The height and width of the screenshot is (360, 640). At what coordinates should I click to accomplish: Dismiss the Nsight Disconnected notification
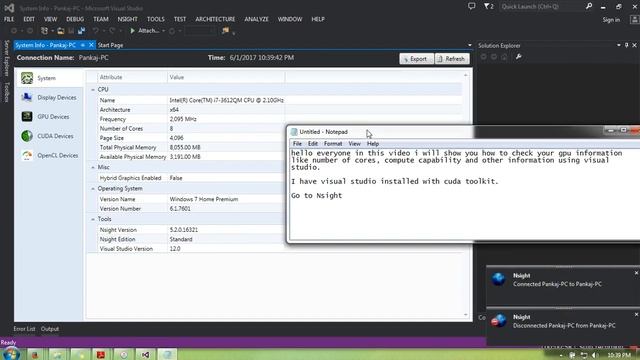click(x=636, y=314)
